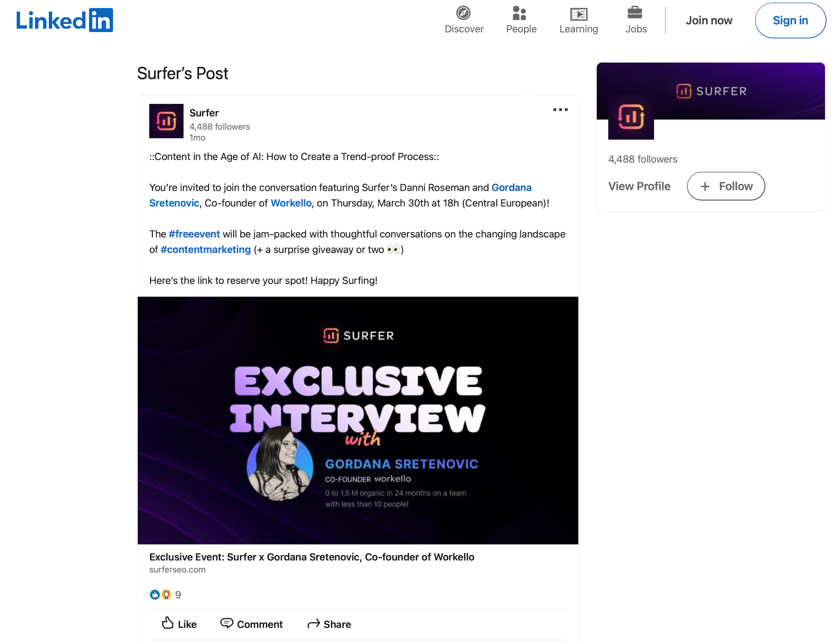Like the Surfer post
This screenshot has height=642, width=840.
[x=179, y=624]
